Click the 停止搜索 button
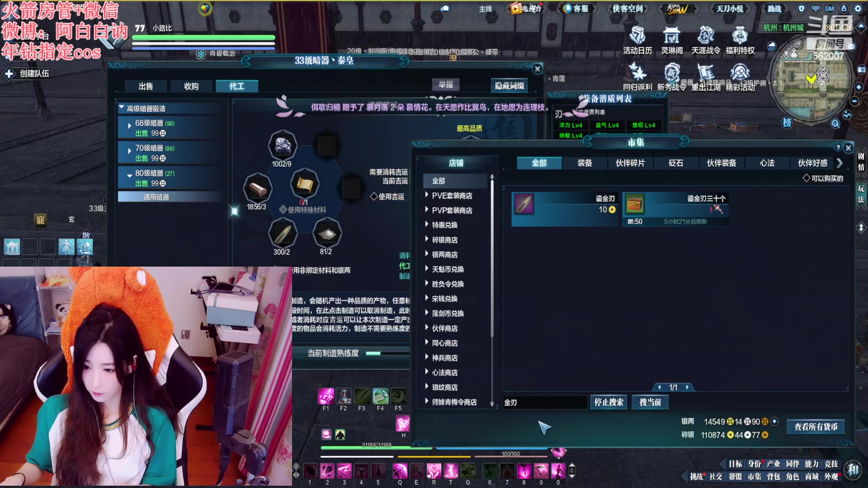This screenshot has width=868, height=488. [609, 402]
